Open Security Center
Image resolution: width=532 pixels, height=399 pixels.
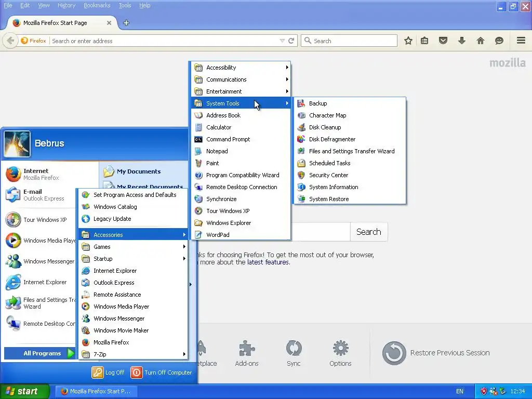(x=350, y=175)
